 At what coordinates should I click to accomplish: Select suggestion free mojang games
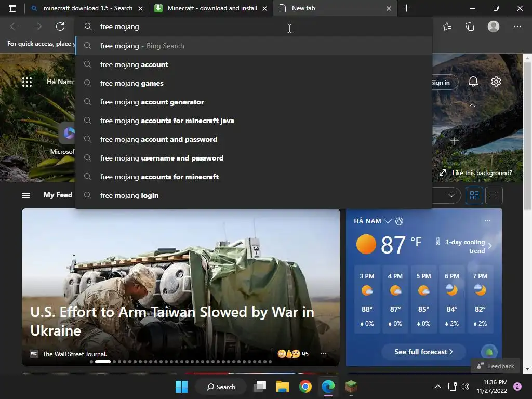point(254,83)
